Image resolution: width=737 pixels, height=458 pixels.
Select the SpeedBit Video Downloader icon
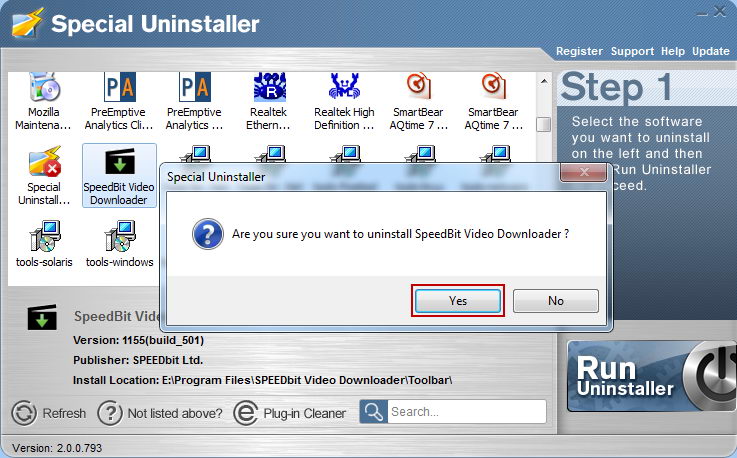pos(119,176)
